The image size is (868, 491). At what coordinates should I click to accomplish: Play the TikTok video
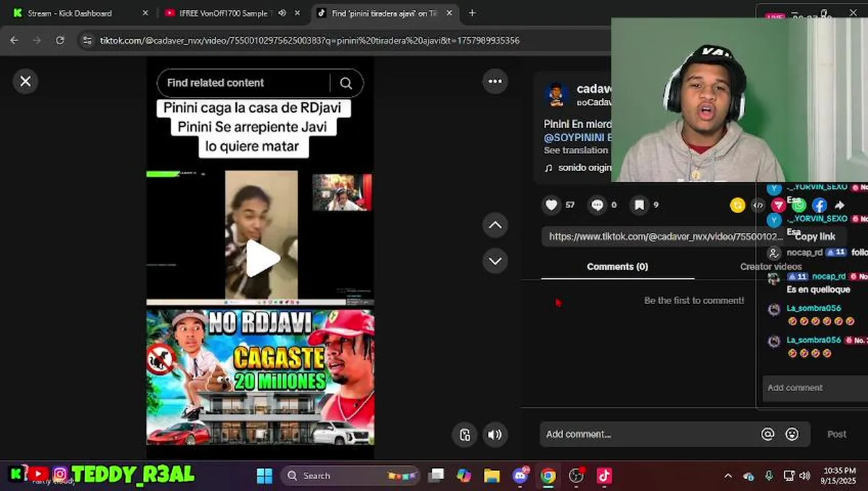click(x=263, y=259)
